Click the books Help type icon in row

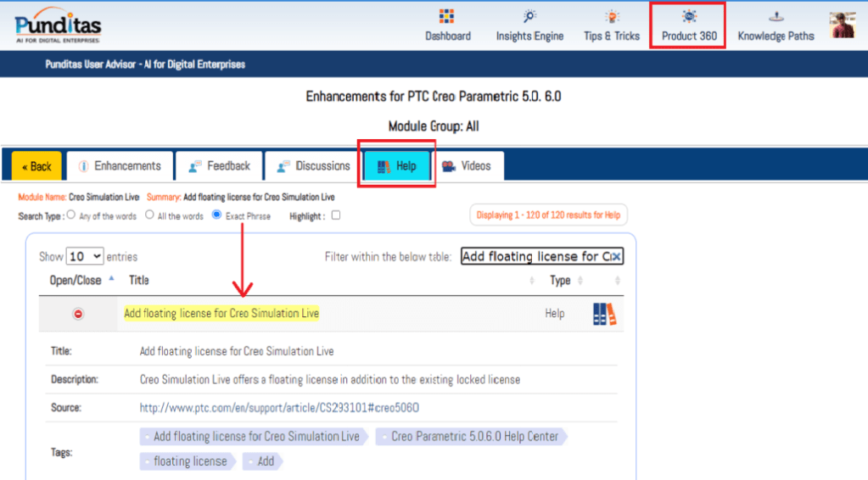coord(604,314)
